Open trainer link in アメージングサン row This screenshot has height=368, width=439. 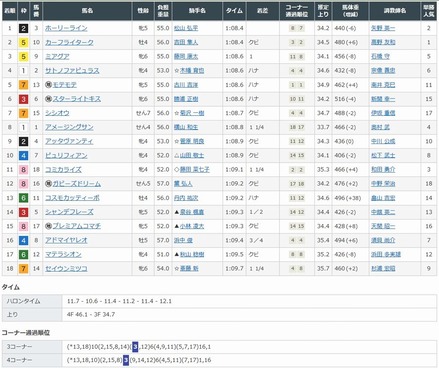380,127
